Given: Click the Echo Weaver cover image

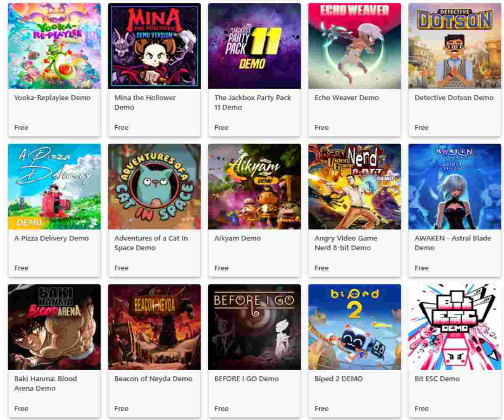Looking at the screenshot, I should [354, 46].
